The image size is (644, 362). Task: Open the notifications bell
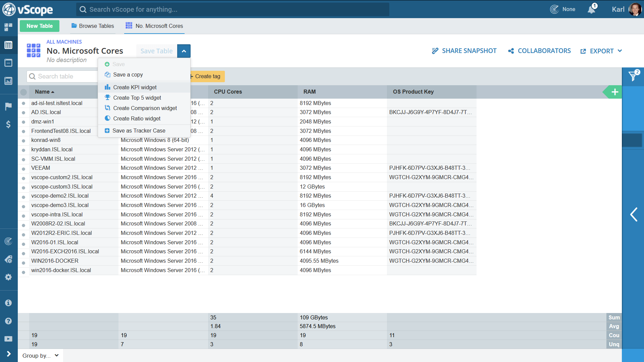pyautogui.click(x=592, y=9)
